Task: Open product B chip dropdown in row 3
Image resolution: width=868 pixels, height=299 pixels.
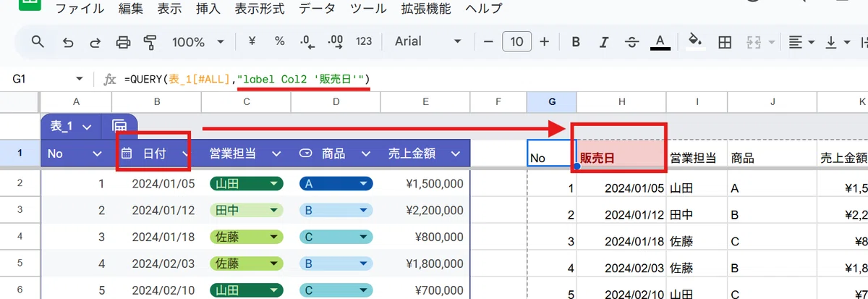Action: tap(363, 211)
